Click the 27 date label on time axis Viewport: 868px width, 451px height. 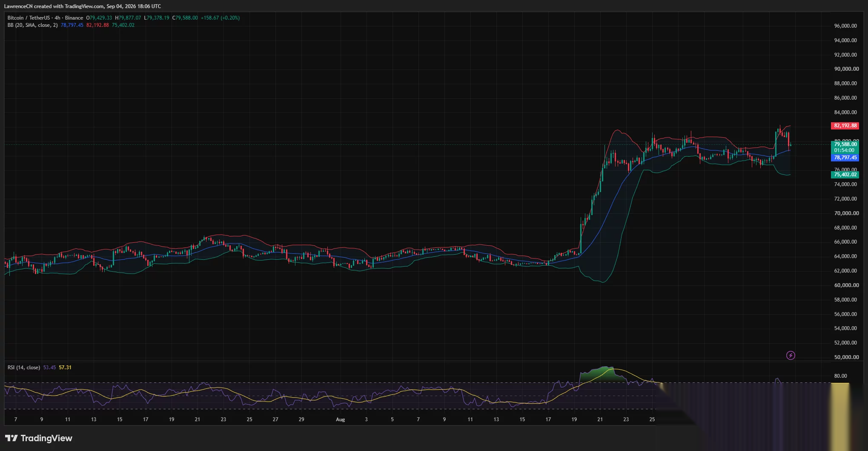(275, 419)
